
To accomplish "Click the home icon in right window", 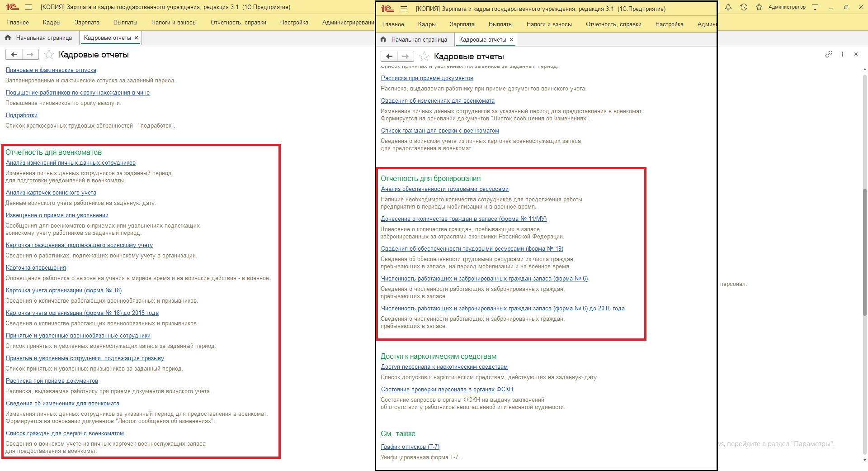I will (383, 39).
